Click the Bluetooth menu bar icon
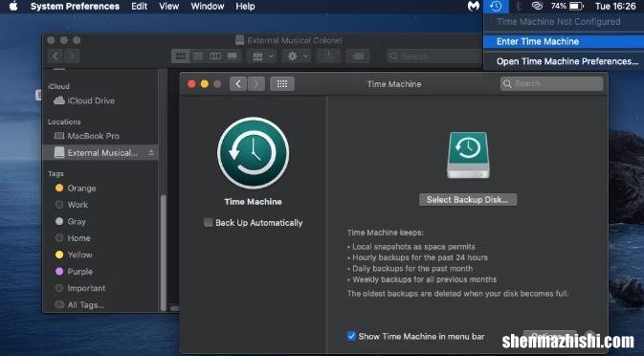 point(519,6)
